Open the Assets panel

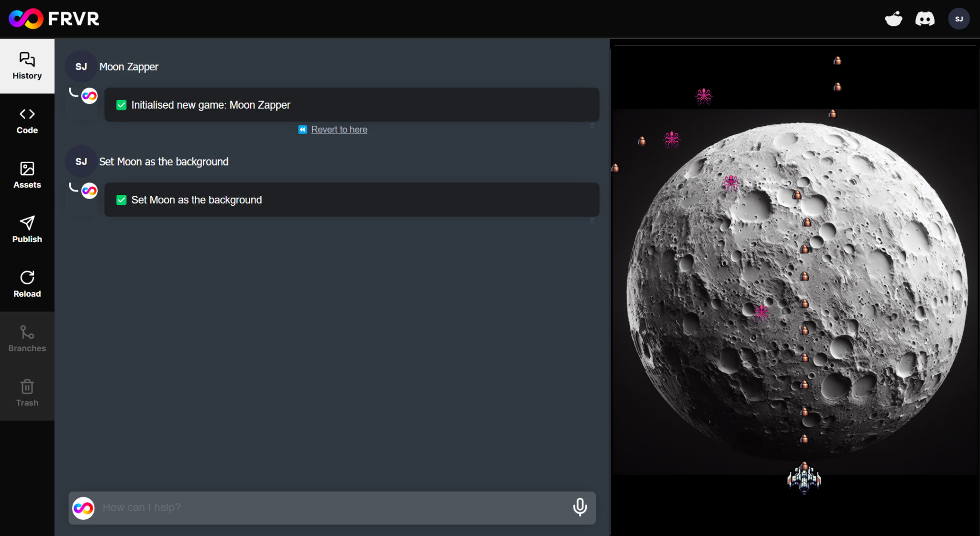tap(27, 175)
